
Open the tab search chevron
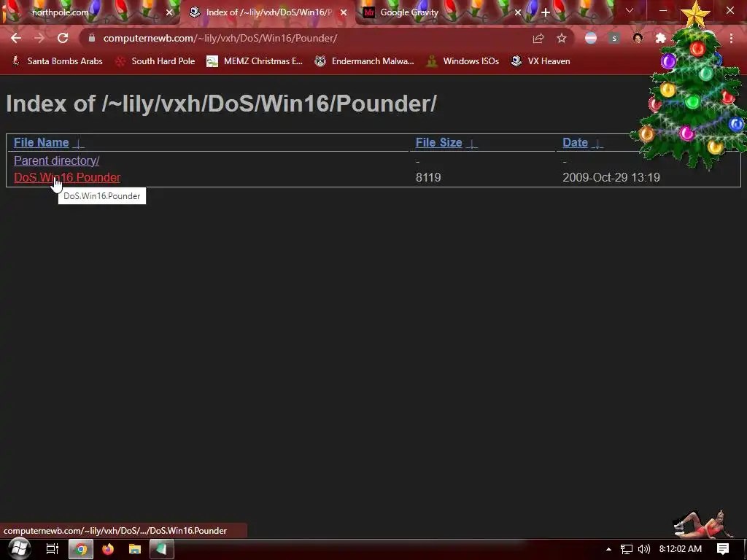coord(630,10)
